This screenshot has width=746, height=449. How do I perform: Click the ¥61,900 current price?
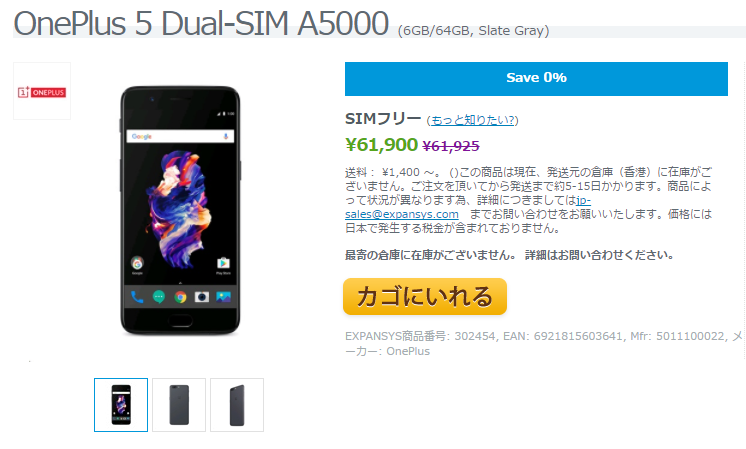(x=382, y=145)
